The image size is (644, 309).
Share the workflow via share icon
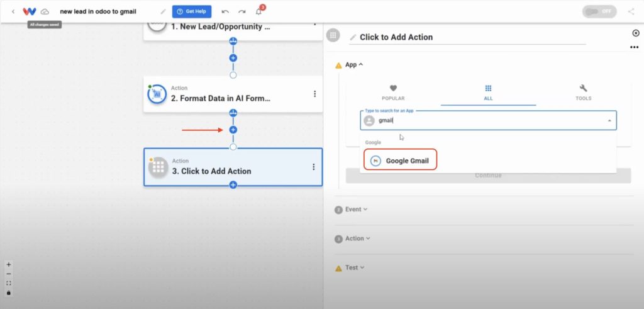pos(631,11)
